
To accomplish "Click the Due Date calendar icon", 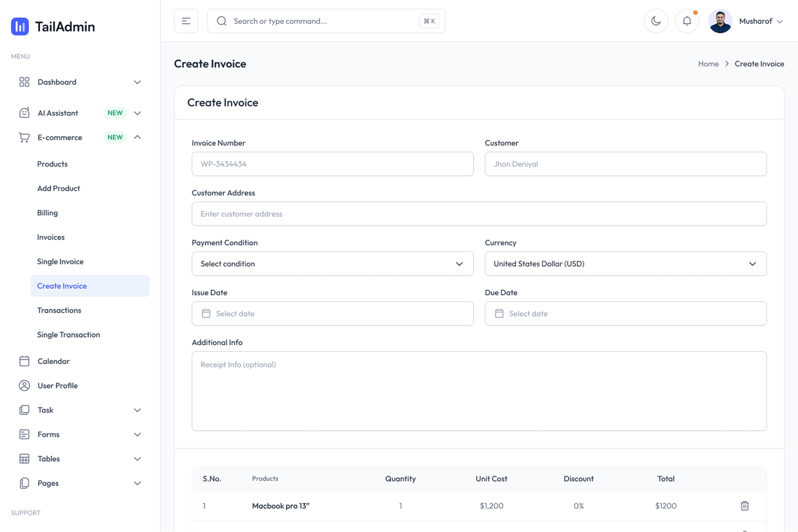I will coord(499,313).
